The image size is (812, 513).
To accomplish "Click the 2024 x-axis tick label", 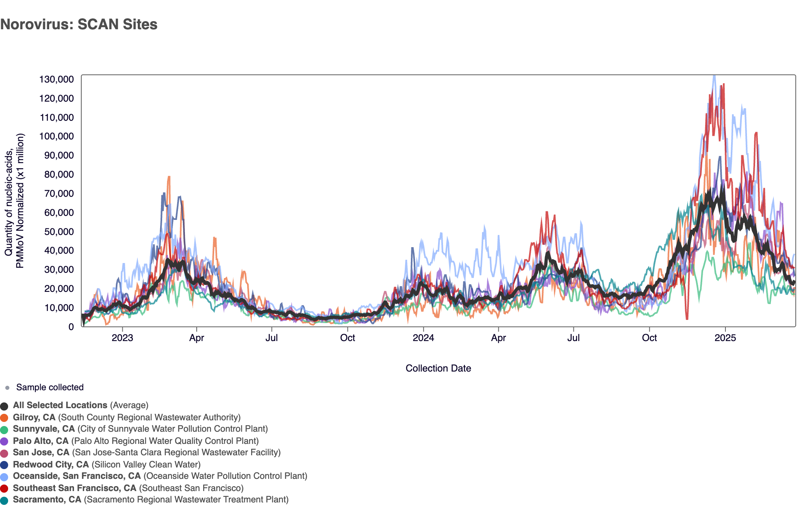I will (423, 338).
